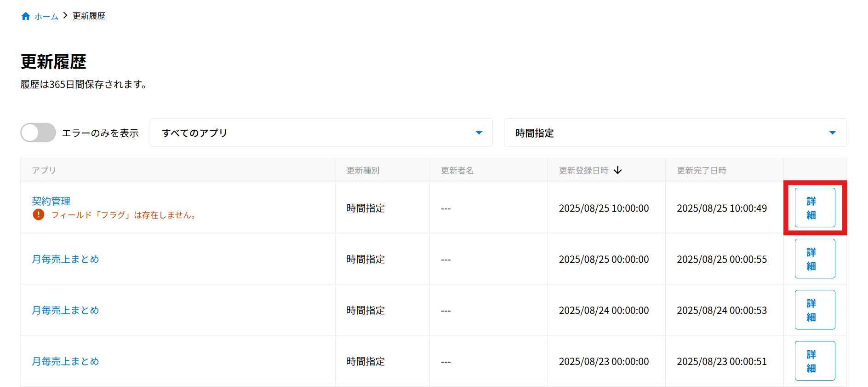The image size is (868, 387).
Task: Open 月毎売上まとめ from the 2025/08/23 row
Action: coord(65,361)
